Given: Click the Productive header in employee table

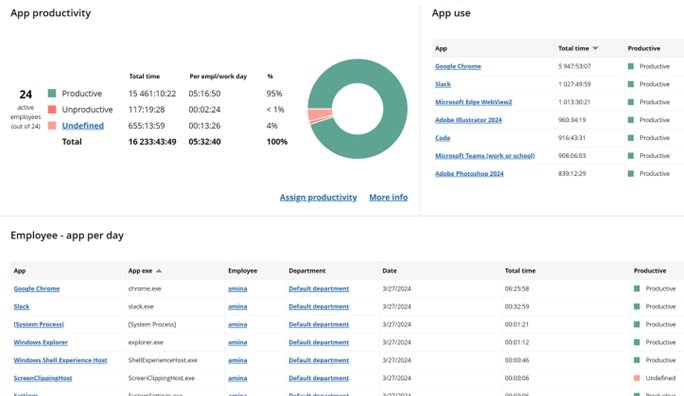Looking at the screenshot, I should point(650,271).
